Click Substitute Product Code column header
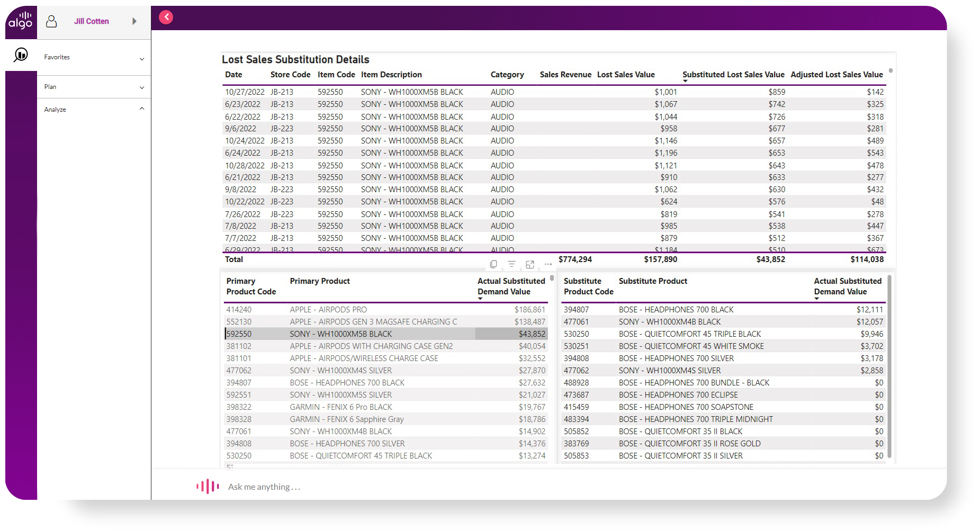 point(588,286)
